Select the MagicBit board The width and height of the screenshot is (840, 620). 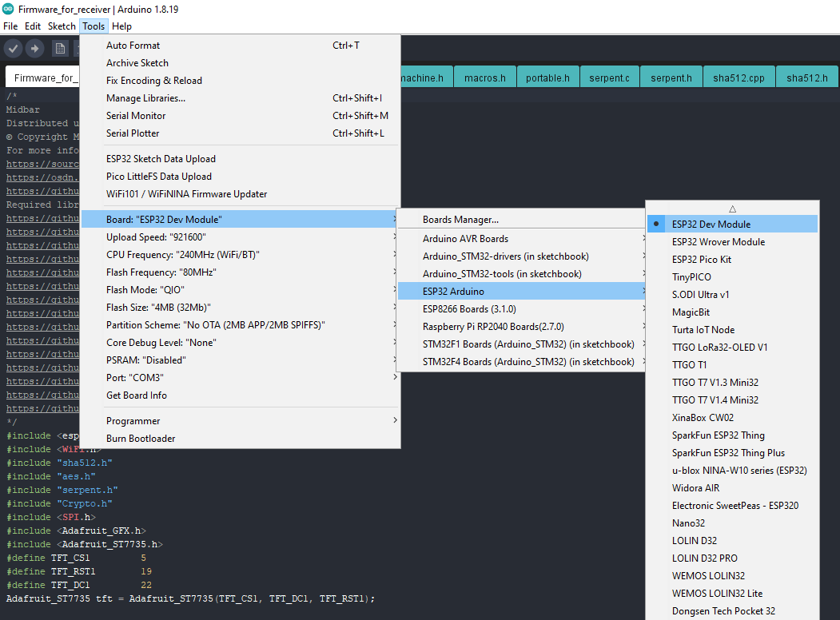(x=732, y=312)
